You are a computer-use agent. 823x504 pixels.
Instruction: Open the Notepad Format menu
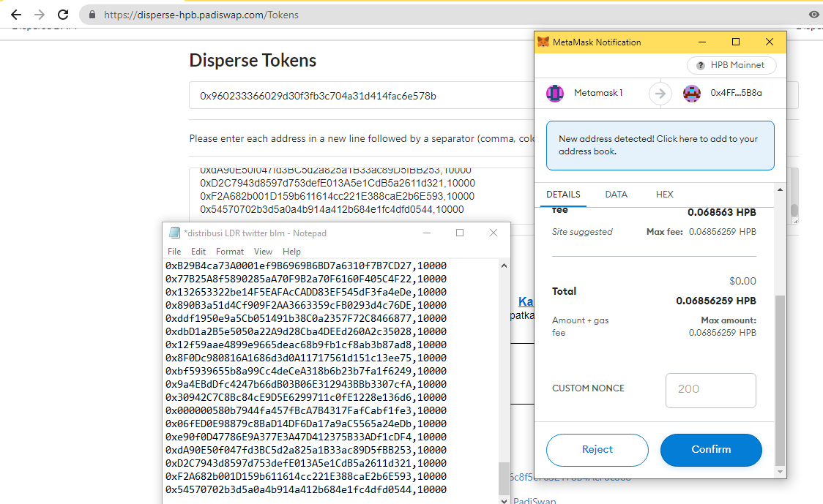tap(230, 252)
